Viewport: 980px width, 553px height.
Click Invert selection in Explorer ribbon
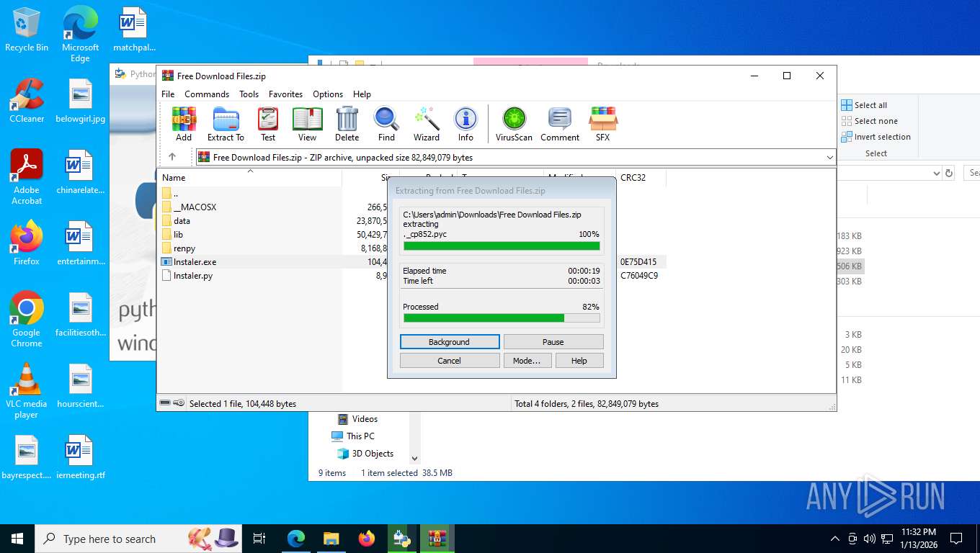(x=876, y=137)
